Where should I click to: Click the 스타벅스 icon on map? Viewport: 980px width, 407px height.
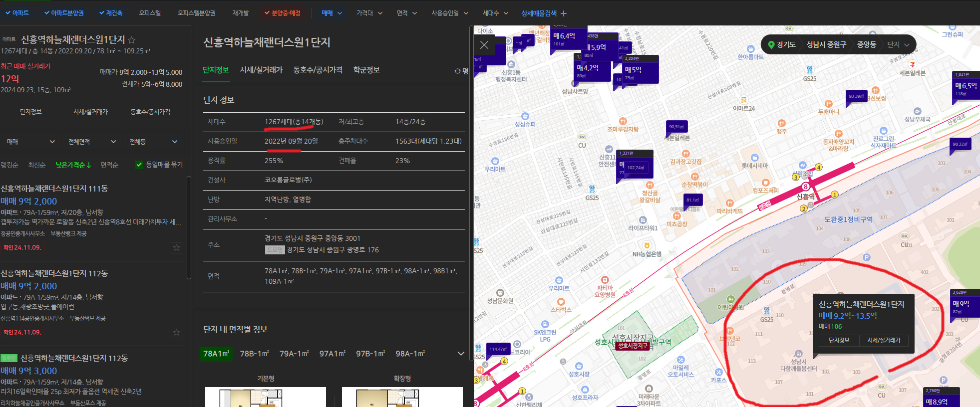click(x=561, y=302)
